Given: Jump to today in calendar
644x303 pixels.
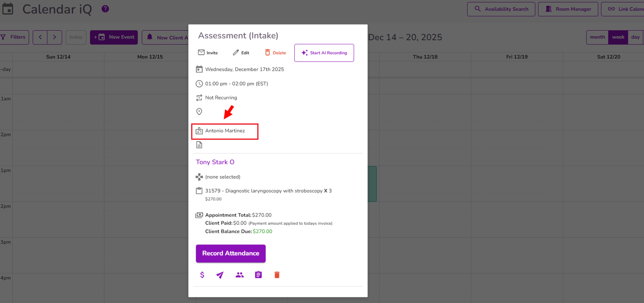Looking at the screenshot, I should pos(76,37).
